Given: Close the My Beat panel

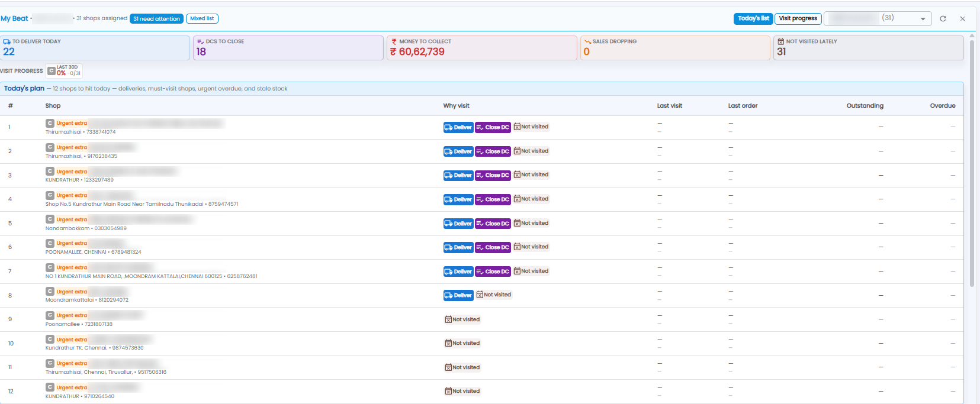Looking at the screenshot, I should (x=963, y=19).
